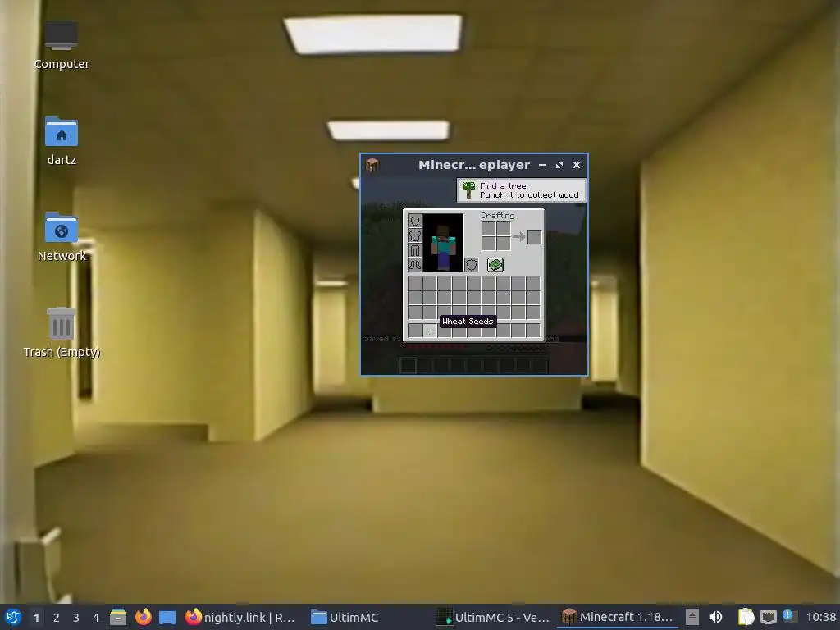Select the leggings armor slot
Image resolution: width=840 pixels, height=630 pixels.
414,249
